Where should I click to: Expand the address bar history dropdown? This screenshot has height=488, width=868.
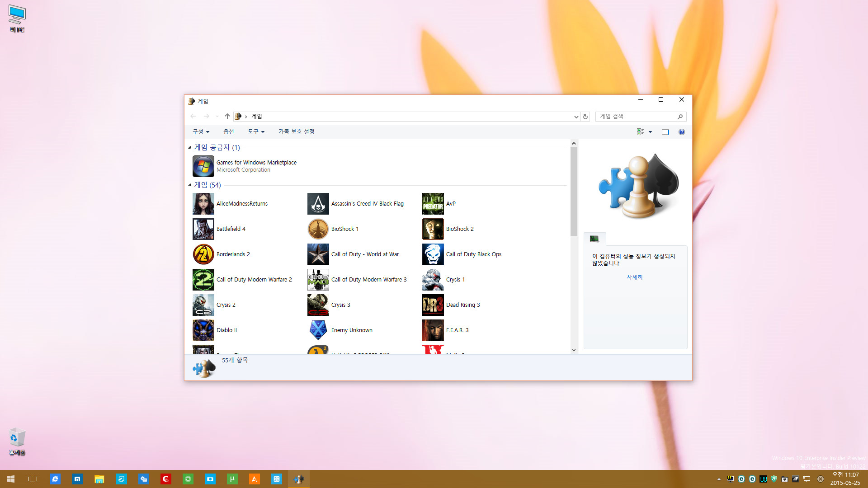pyautogui.click(x=576, y=117)
